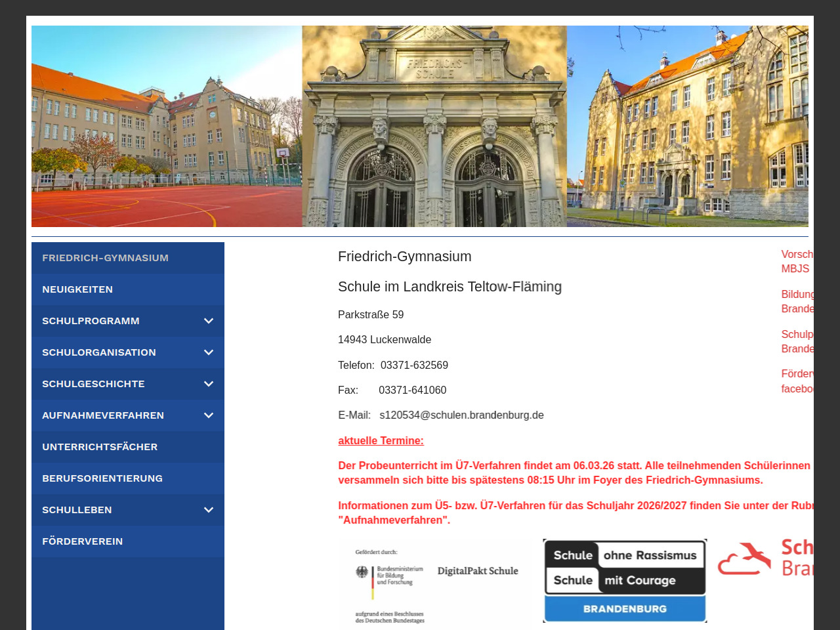
Task: Open the Förderverein menu item
Action: pos(83,541)
